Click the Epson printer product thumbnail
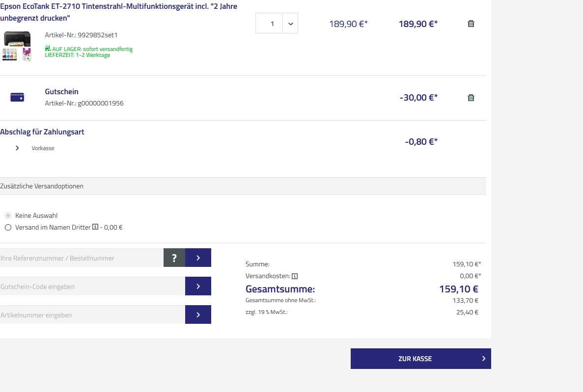This screenshot has height=392, width=583. tap(17, 46)
